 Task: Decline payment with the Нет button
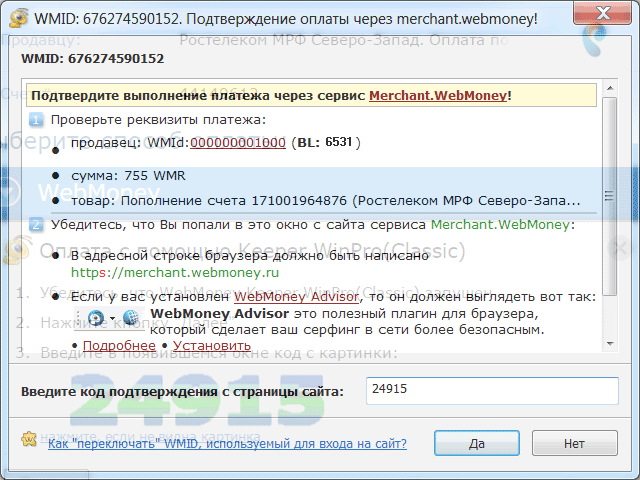tap(574, 443)
